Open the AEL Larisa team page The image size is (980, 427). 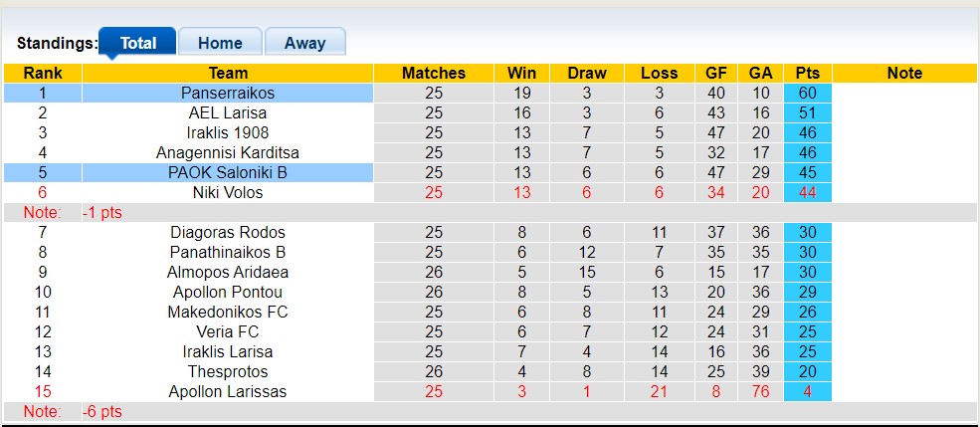coord(228,112)
